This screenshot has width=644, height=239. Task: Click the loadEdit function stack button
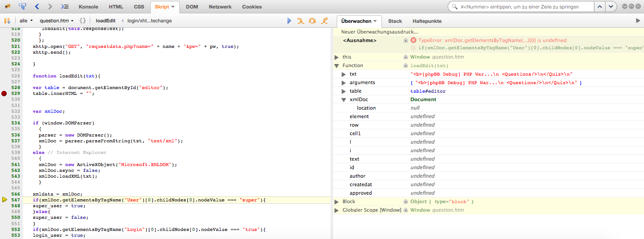pos(106,21)
